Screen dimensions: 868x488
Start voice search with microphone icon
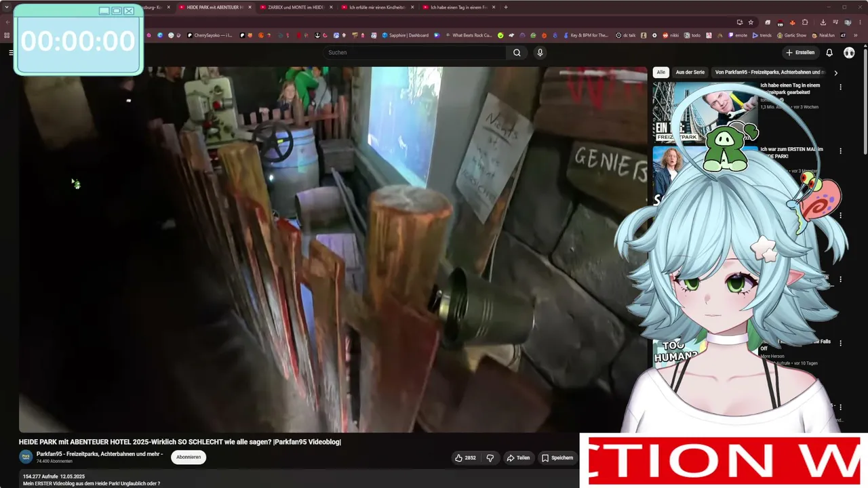tap(540, 53)
